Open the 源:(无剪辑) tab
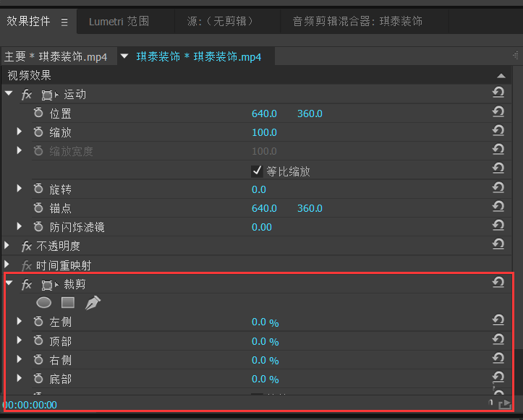This screenshot has width=523, height=420. pos(220,22)
